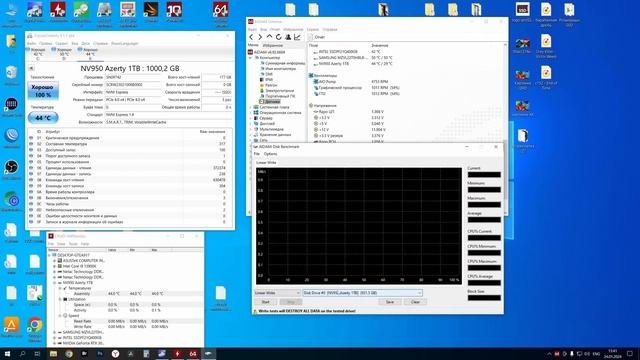Go forward in AIDA64 toolbar

coord(260,37)
